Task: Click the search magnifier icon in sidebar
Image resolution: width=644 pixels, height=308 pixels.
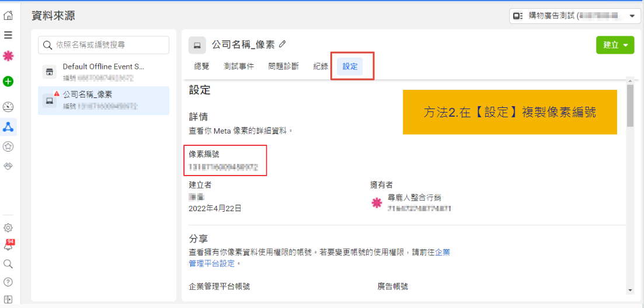Action: click(x=8, y=264)
